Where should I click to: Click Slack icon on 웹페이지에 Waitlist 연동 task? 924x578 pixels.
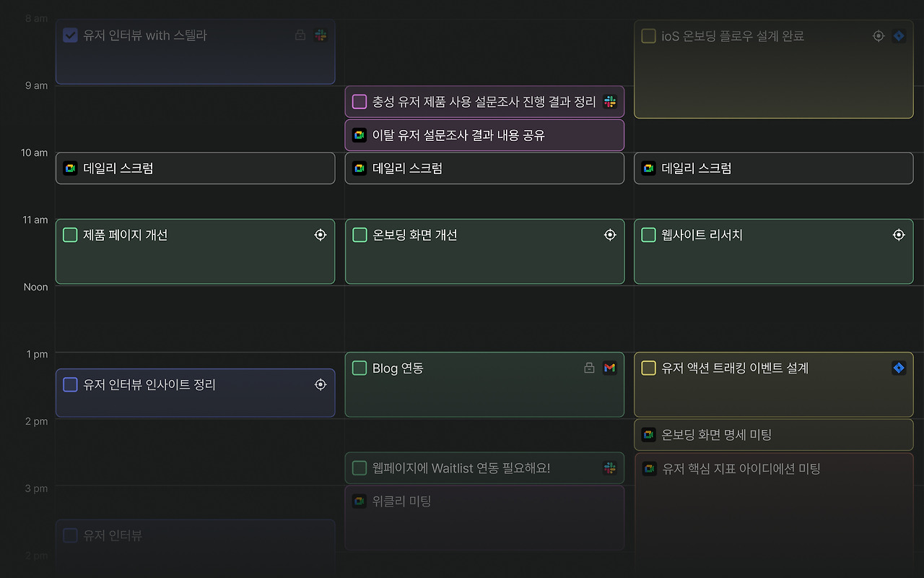click(610, 468)
